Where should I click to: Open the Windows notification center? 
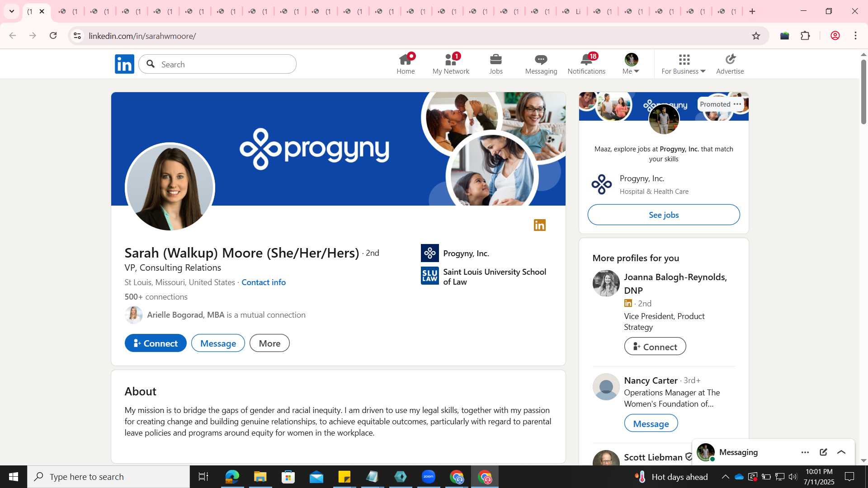[850, 477]
